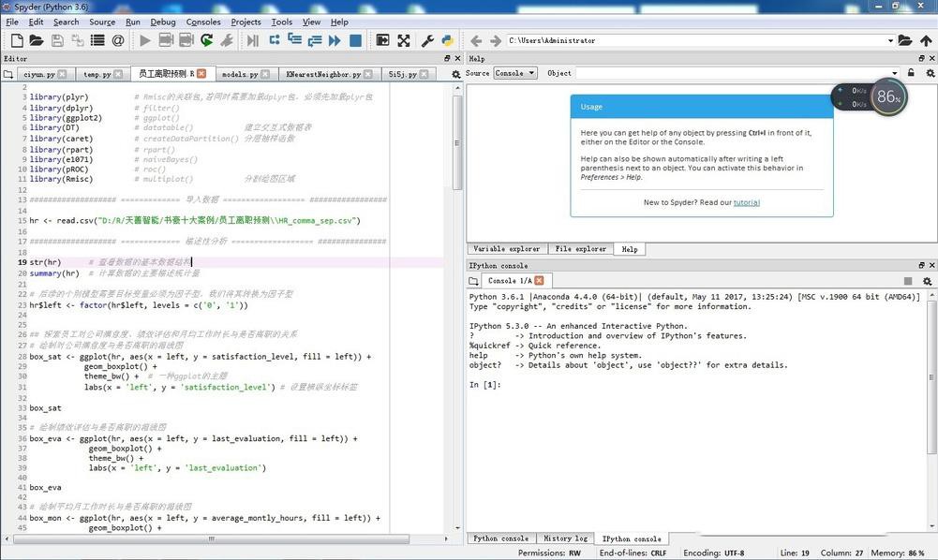Open the Edit menu
The height and width of the screenshot is (560, 938).
[36, 22]
